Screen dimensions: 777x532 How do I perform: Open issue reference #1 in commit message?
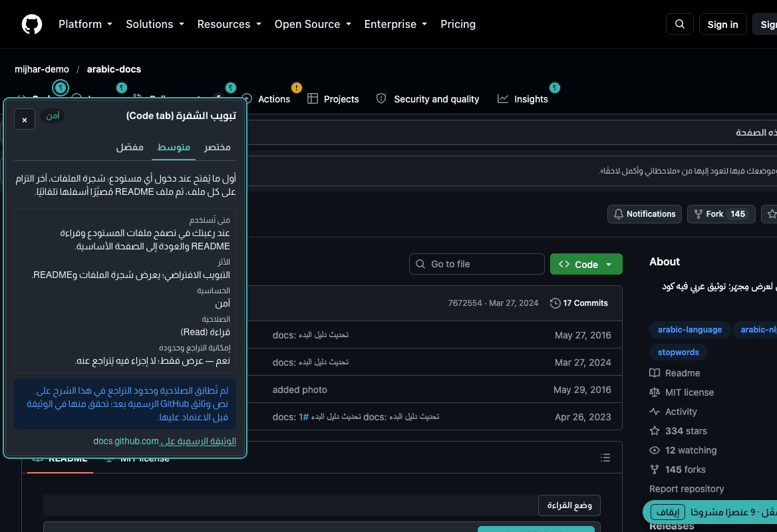coord(303,417)
